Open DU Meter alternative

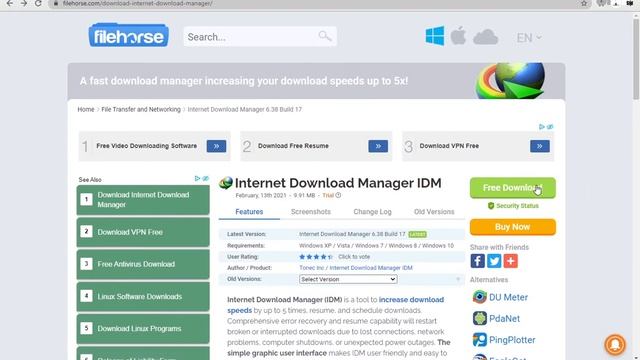(x=508, y=297)
